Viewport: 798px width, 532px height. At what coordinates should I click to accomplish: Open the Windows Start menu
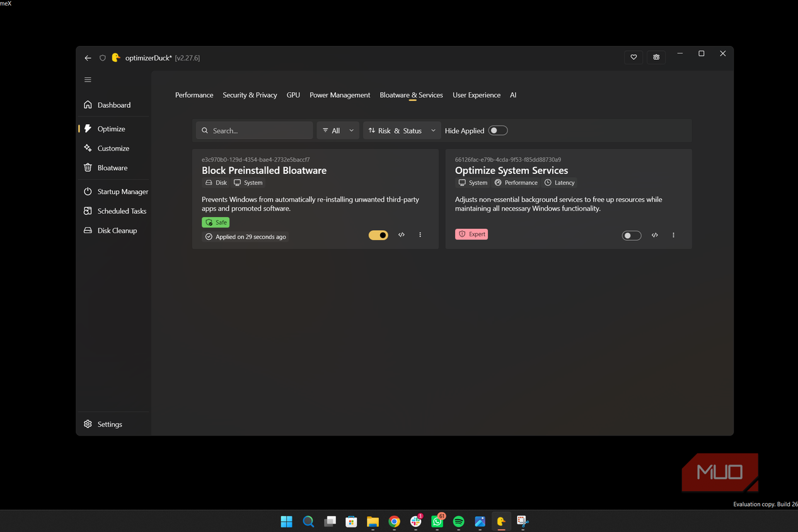[x=286, y=521]
